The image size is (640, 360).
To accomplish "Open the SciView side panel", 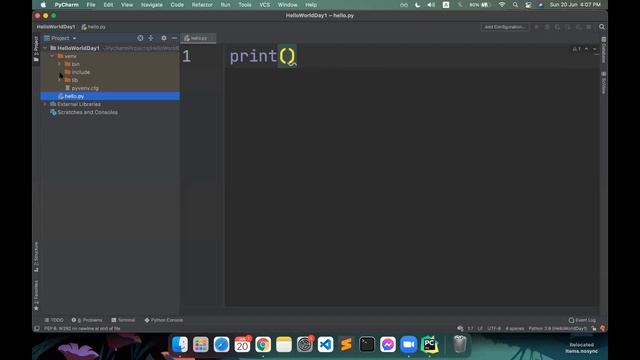I will pos(604,83).
